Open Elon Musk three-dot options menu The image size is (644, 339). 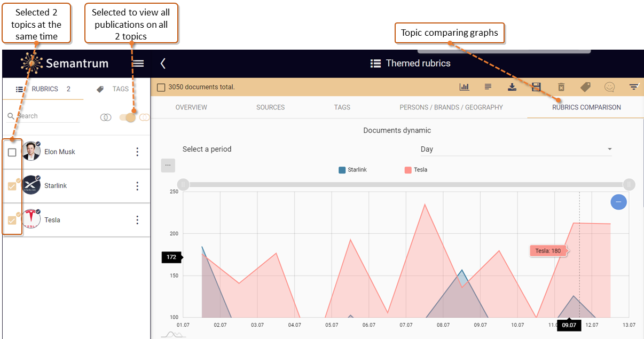pyautogui.click(x=137, y=152)
